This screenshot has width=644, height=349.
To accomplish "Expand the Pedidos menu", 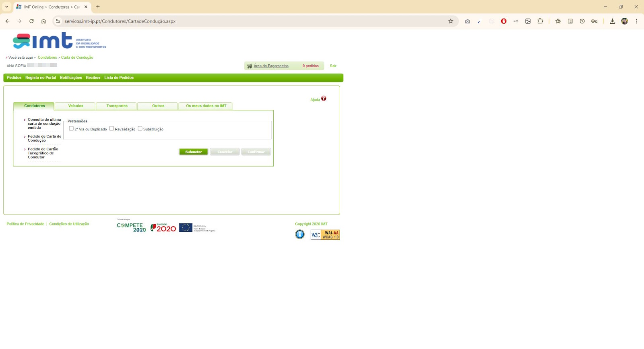I will click(14, 78).
